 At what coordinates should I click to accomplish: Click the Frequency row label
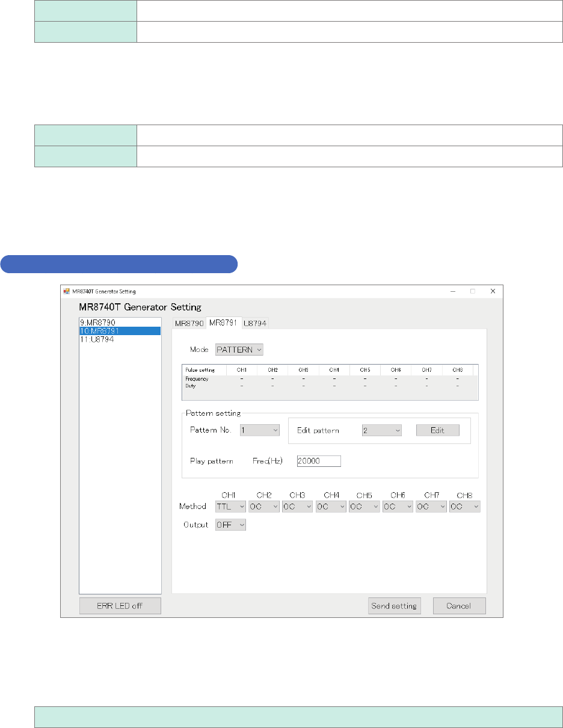pyautogui.click(x=196, y=379)
